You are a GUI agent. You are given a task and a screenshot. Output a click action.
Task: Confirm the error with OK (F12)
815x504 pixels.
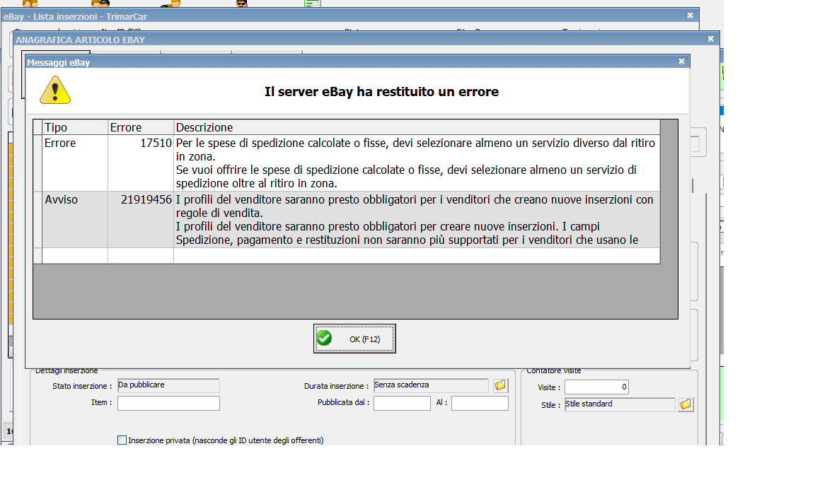pos(354,339)
